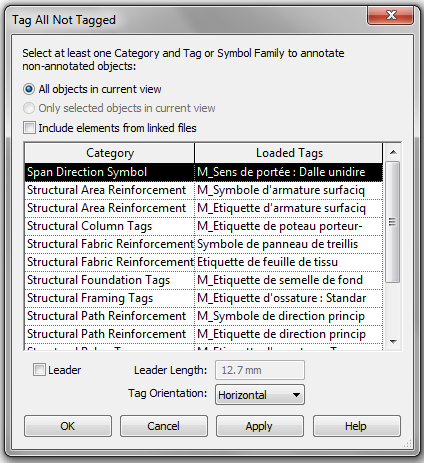Click the OK button
The width and height of the screenshot is (424, 463).
[68, 426]
